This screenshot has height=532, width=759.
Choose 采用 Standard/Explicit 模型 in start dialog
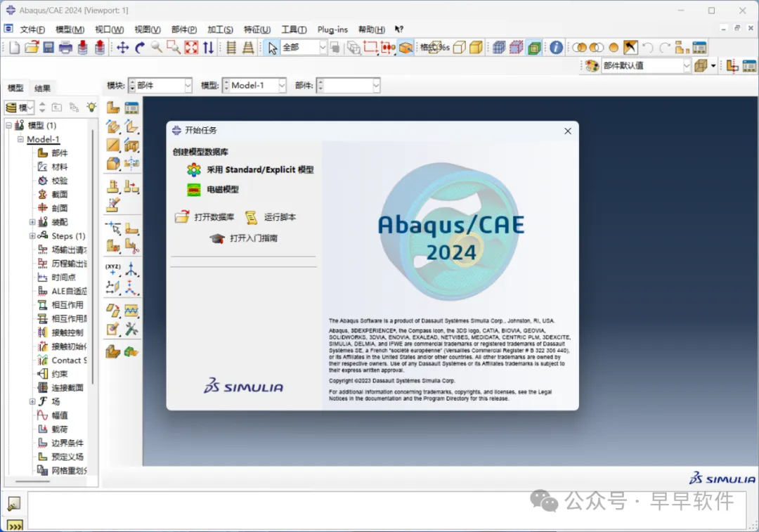[x=249, y=169]
